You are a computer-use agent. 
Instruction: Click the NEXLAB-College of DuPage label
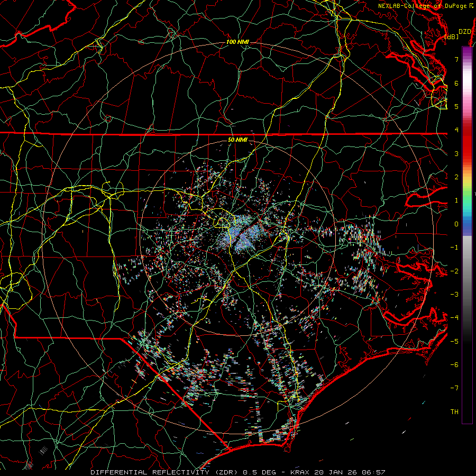(x=423, y=6)
